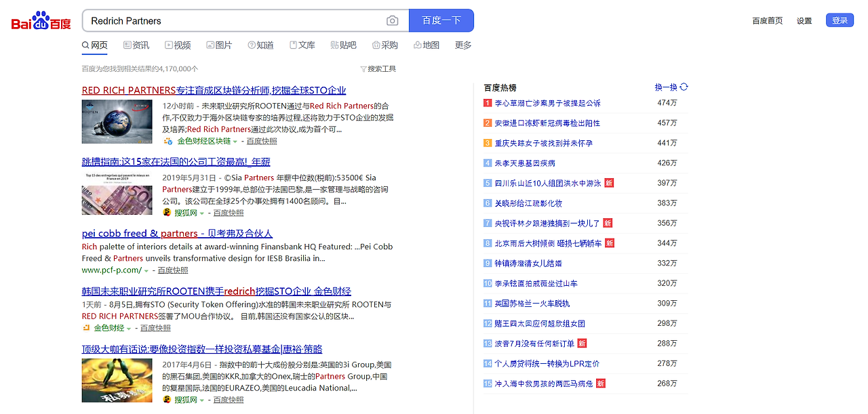Expand dropdown arrow beside 搜狐网 under 顶级大咖
Viewport: 868px width, 414px height.
(201, 400)
